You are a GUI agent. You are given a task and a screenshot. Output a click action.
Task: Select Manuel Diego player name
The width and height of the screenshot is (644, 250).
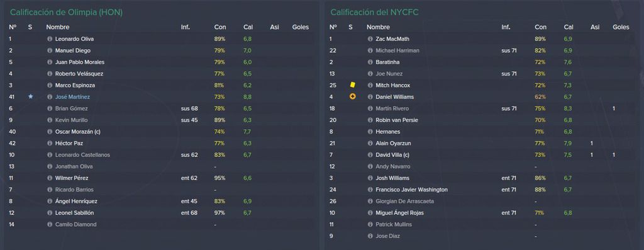[x=73, y=50]
